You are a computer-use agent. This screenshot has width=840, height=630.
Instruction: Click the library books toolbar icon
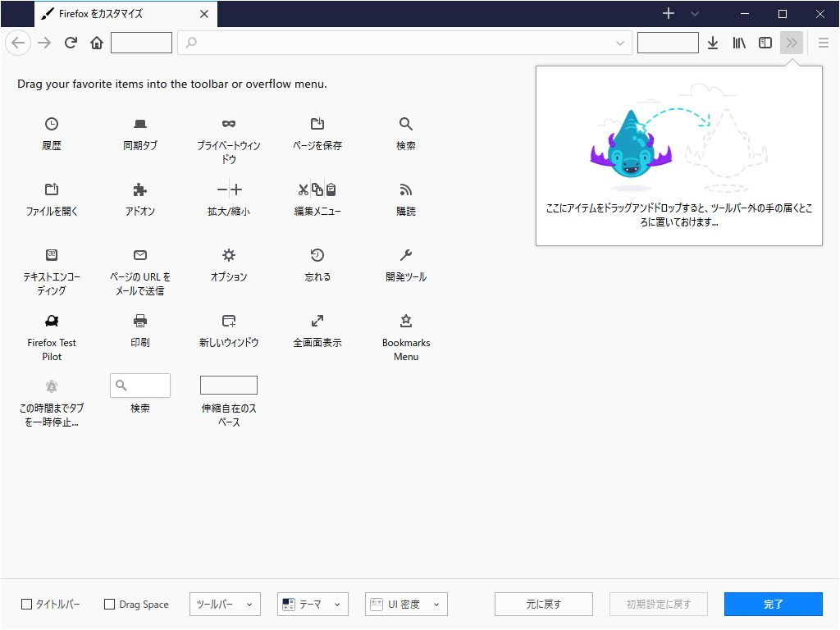(739, 43)
